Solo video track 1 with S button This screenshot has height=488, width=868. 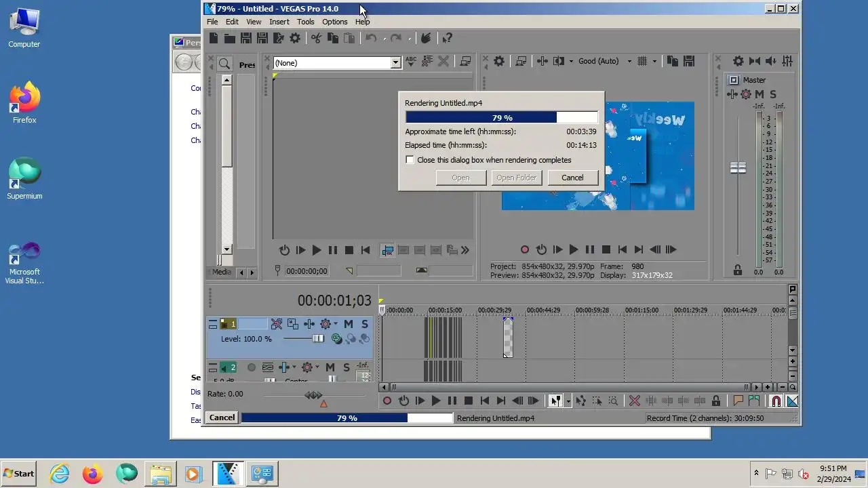click(x=365, y=324)
